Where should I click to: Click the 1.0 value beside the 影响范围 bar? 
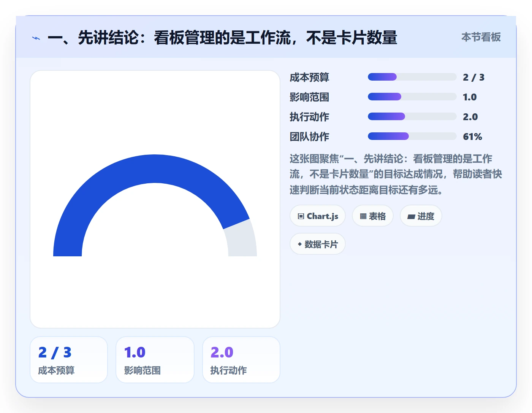470,97
